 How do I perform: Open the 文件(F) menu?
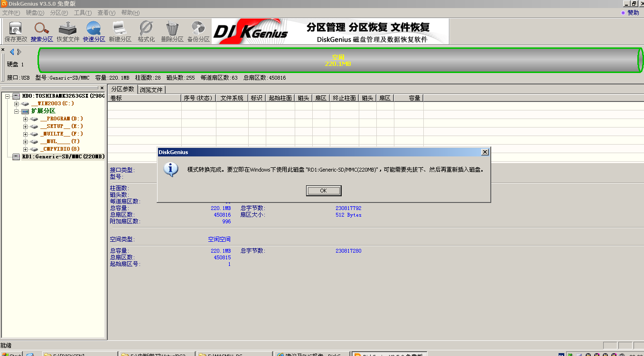tap(11, 13)
